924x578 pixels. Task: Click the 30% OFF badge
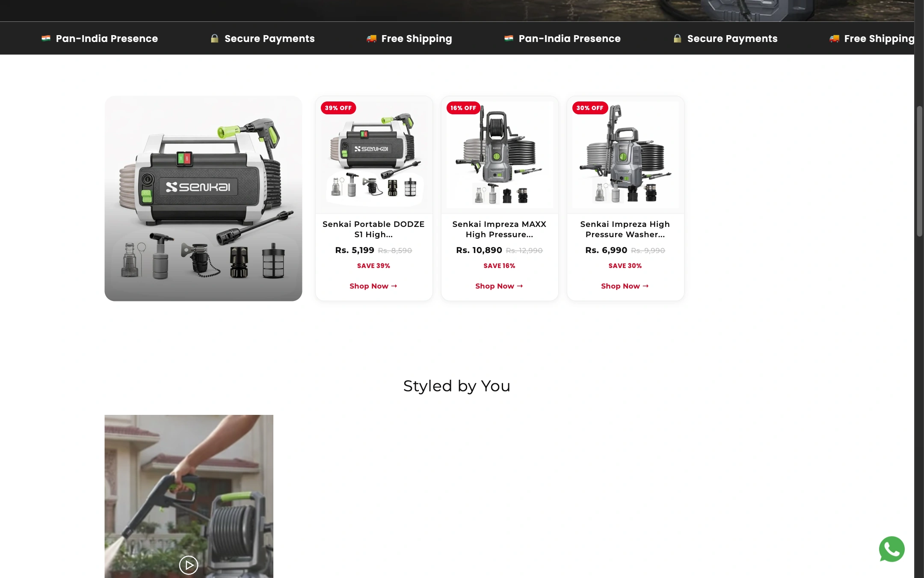pos(590,108)
